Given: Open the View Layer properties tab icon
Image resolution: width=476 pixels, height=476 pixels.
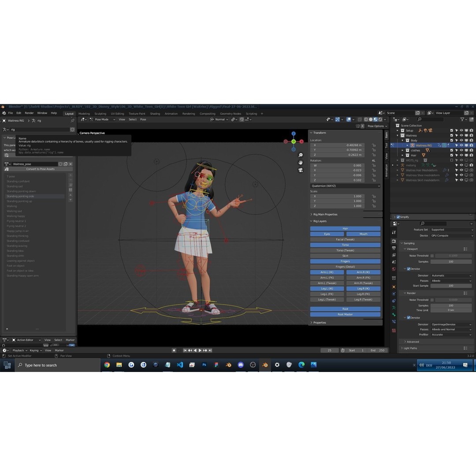Looking at the screenshot, I should [x=394, y=255].
